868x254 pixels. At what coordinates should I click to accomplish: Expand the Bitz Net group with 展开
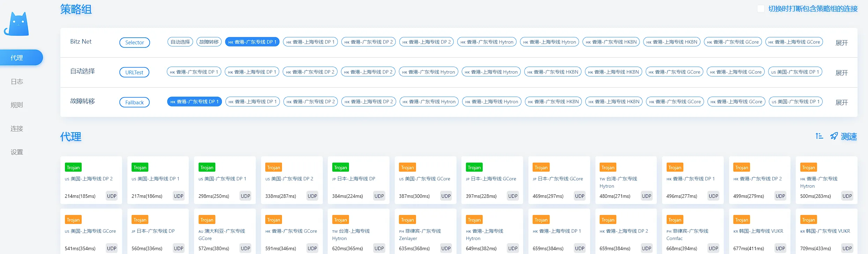(x=841, y=43)
